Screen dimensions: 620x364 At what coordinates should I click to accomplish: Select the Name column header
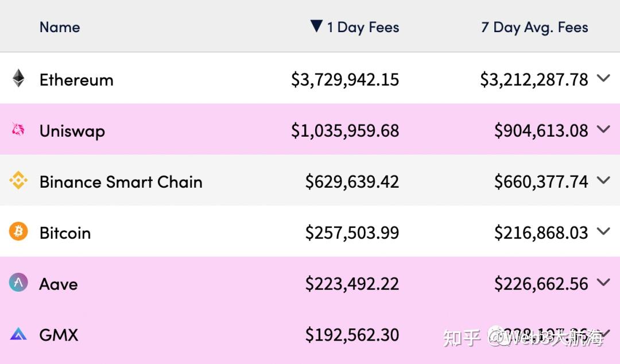[x=59, y=26]
